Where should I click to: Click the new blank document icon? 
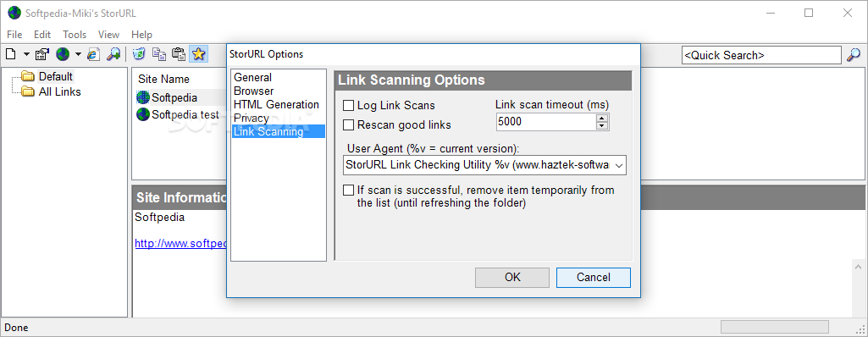11,53
